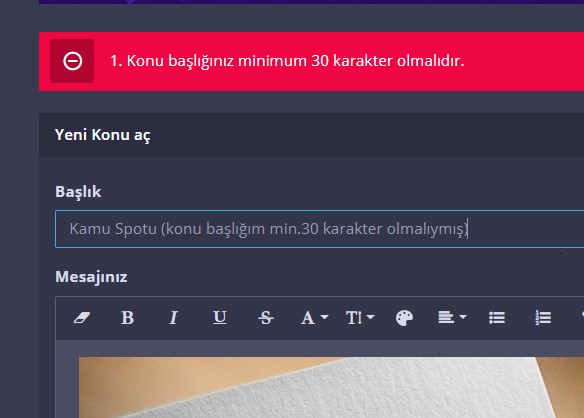Image resolution: width=584 pixels, height=418 pixels.
Task: Click the minimum 30 karakter error message
Action: [287, 61]
